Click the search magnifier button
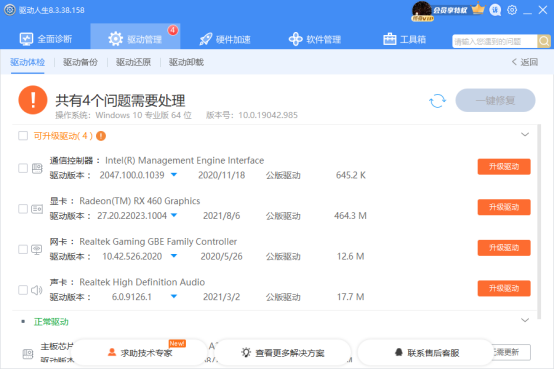This screenshot has height=369, width=554. click(x=544, y=41)
